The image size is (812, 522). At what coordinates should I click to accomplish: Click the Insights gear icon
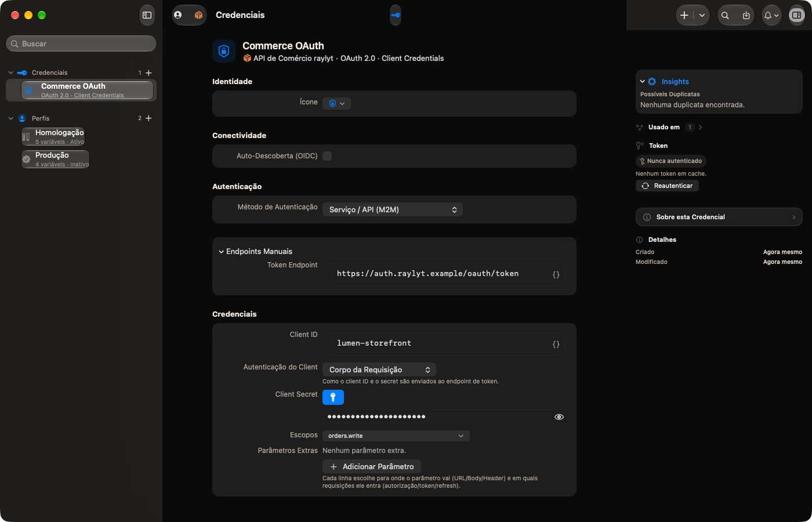(652, 82)
